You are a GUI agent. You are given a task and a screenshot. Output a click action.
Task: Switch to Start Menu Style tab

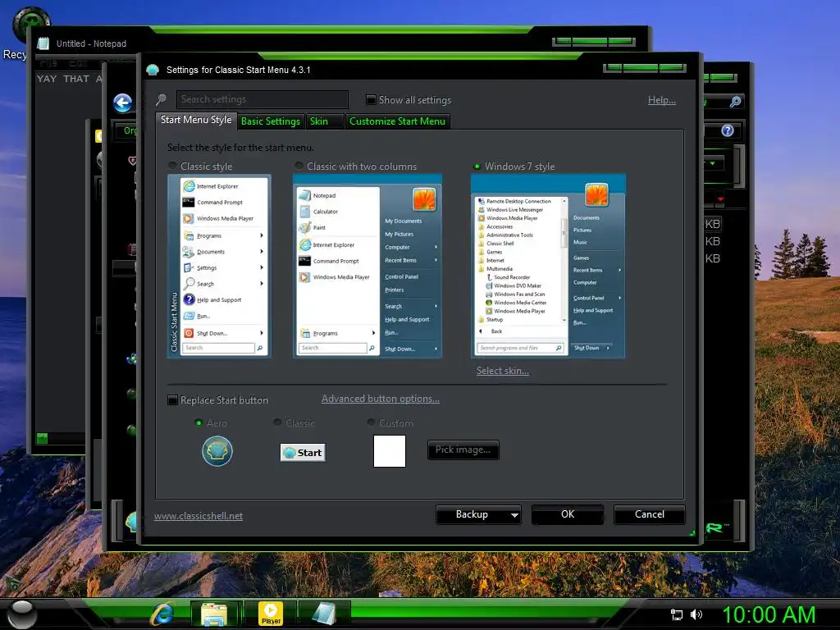click(x=196, y=120)
